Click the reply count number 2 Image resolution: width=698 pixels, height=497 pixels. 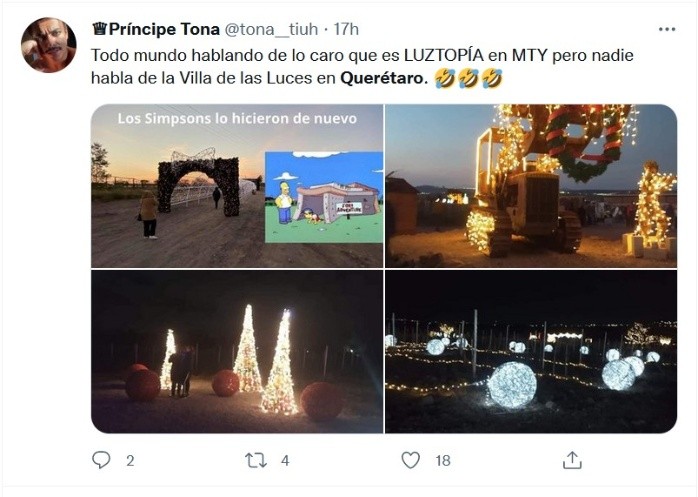point(130,460)
